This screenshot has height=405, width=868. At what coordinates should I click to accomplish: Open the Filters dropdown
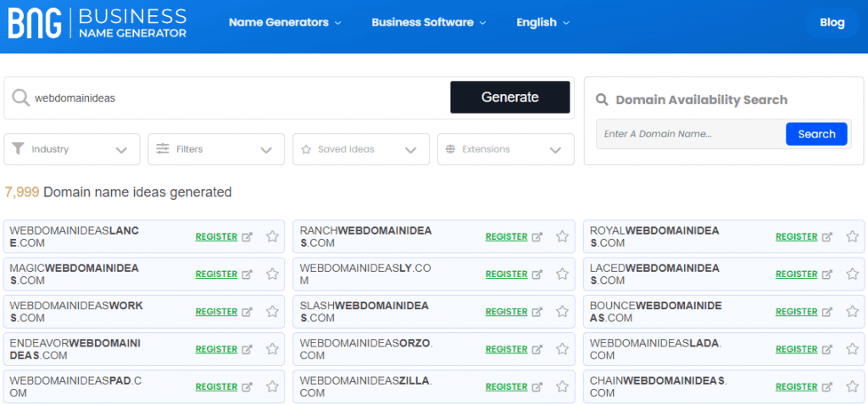click(215, 149)
